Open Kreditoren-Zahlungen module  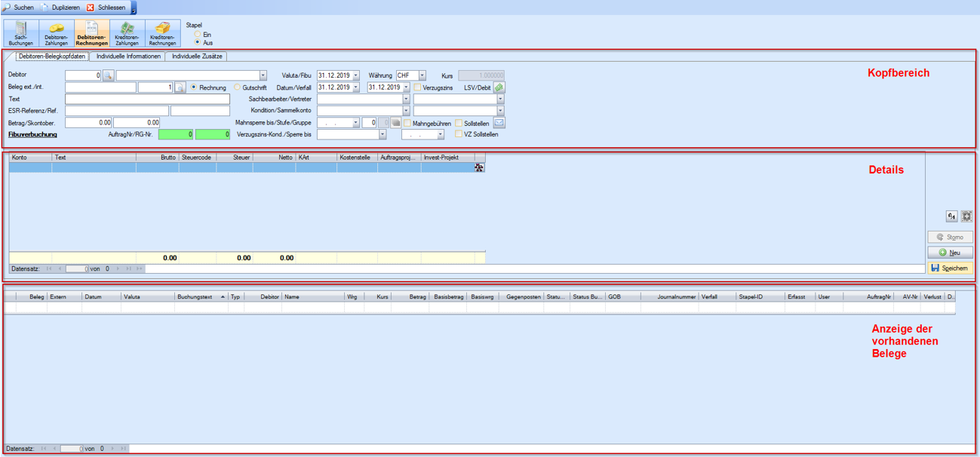point(127,34)
